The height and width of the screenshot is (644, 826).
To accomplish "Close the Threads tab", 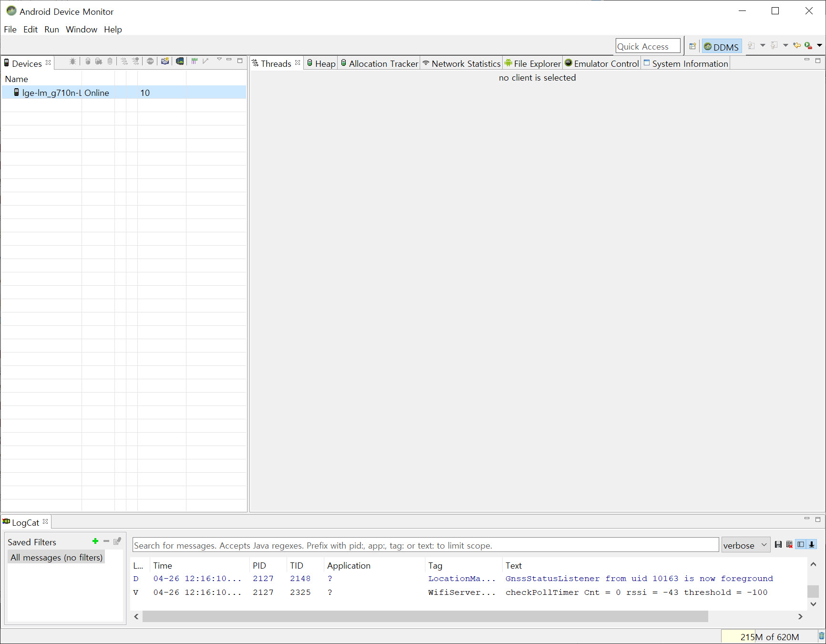I will click(298, 62).
